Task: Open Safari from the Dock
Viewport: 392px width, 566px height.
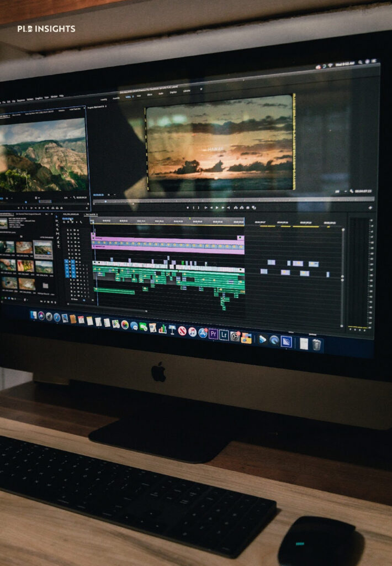Action: 57,318
